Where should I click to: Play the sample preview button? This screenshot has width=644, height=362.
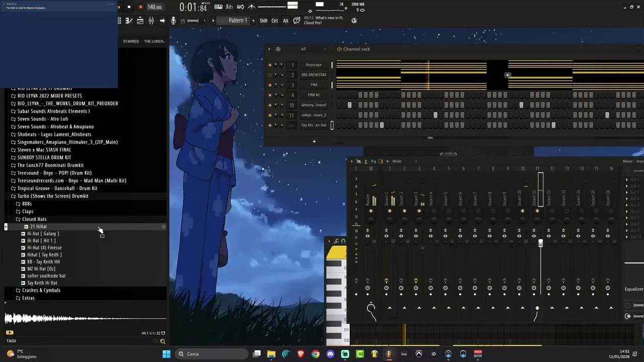pyautogui.click(x=10, y=332)
